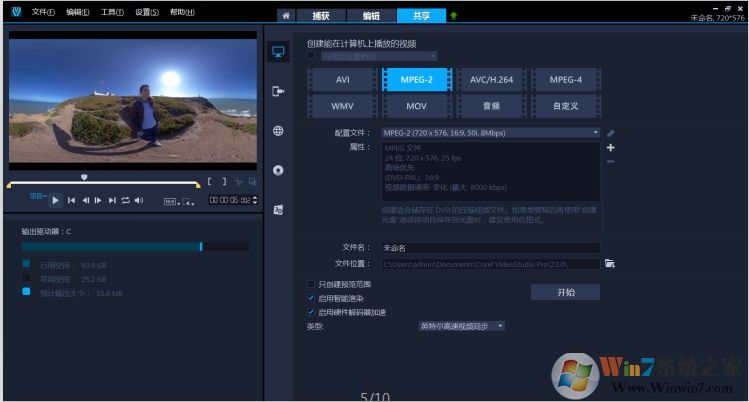Viewport: 749px width, 402px height.
Task: Open the aspect ratio 16:9 dropdown
Action: pos(172,202)
